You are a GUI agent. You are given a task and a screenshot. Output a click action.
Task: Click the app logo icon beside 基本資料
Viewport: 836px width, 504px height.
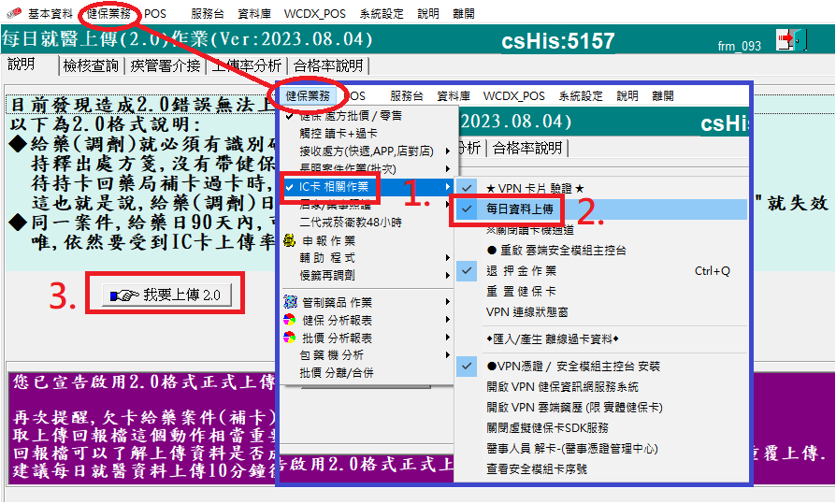point(13,15)
